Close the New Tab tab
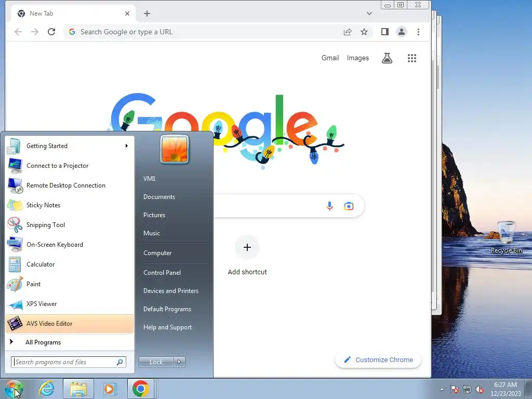Screen dimensions: 532x399 127,14
